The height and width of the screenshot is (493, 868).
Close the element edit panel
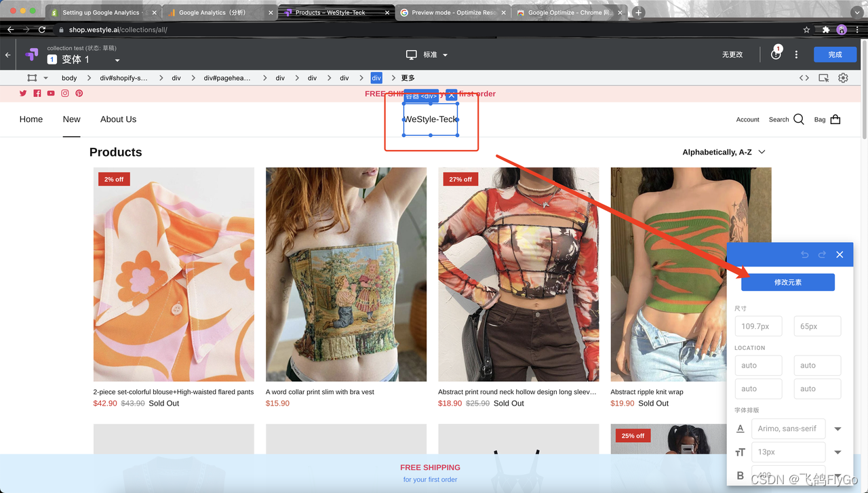tap(840, 254)
